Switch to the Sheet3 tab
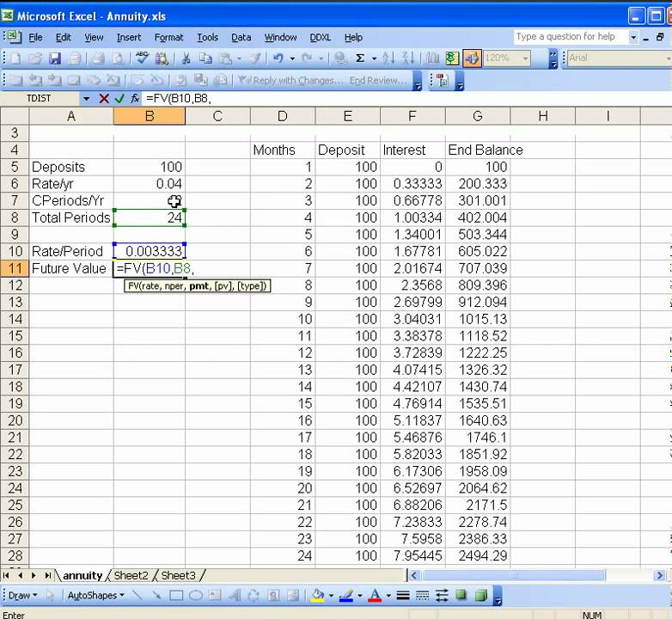The width and height of the screenshot is (672, 619). point(178,575)
